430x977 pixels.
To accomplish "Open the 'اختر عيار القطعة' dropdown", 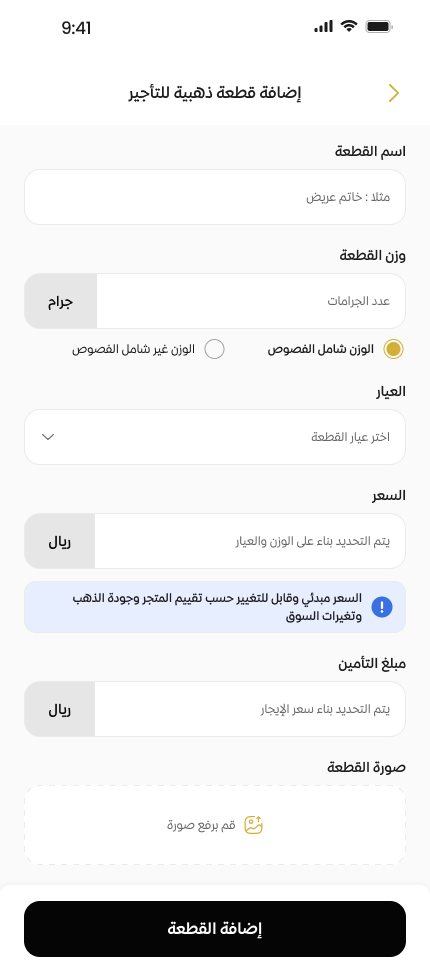I will (215, 437).
